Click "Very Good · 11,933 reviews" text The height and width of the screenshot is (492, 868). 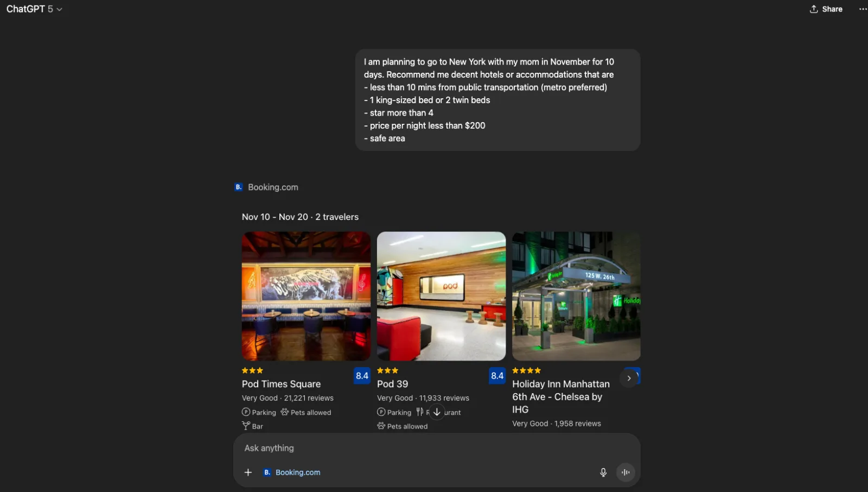(423, 398)
